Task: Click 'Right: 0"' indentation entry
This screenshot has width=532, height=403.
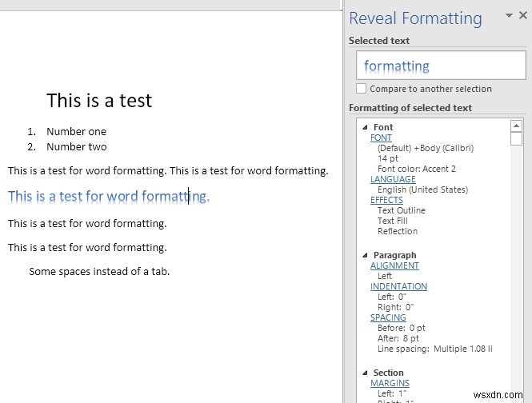Action: pos(396,307)
